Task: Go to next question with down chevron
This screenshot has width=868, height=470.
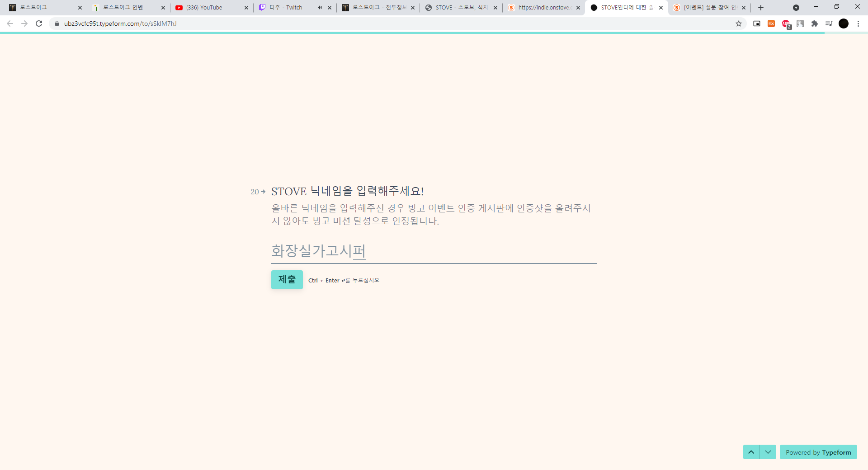Action: (768, 452)
